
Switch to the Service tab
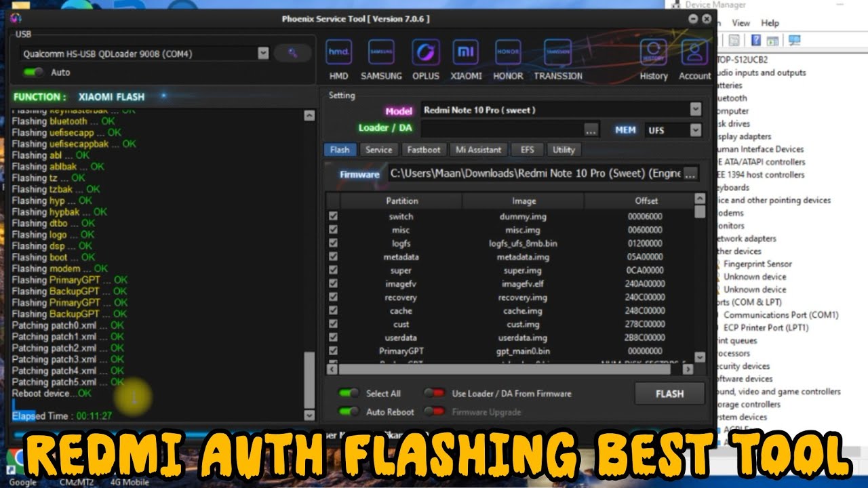click(378, 150)
